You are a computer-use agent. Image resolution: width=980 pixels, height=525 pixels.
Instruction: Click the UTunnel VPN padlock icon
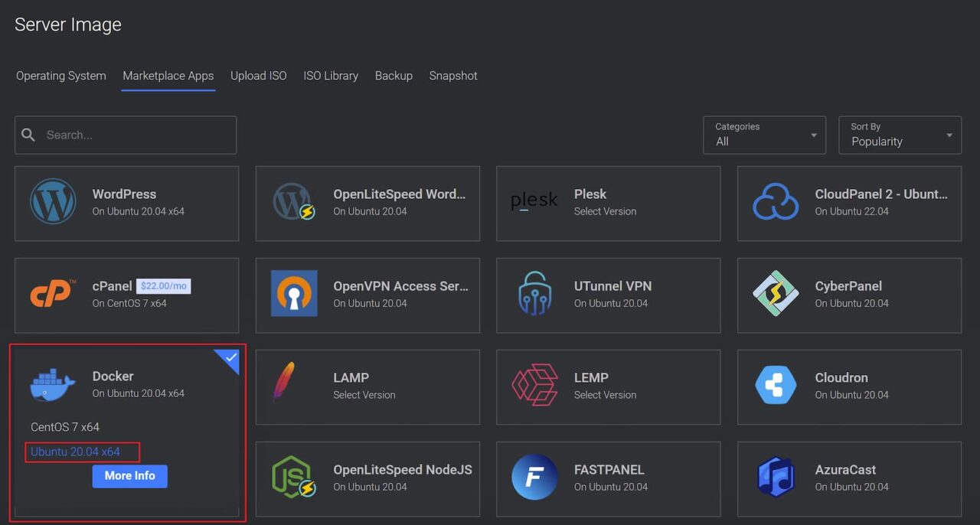(x=534, y=294)
